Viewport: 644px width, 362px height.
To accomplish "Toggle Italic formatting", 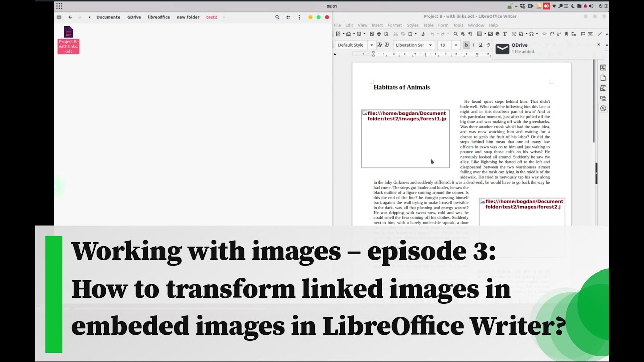I will click(x=473, y=45).
